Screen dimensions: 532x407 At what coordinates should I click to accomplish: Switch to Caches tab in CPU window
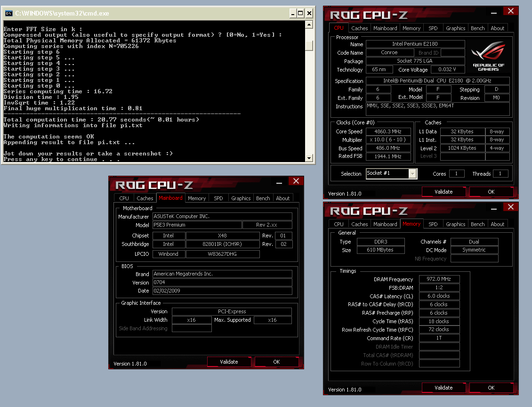click(359, 28)
